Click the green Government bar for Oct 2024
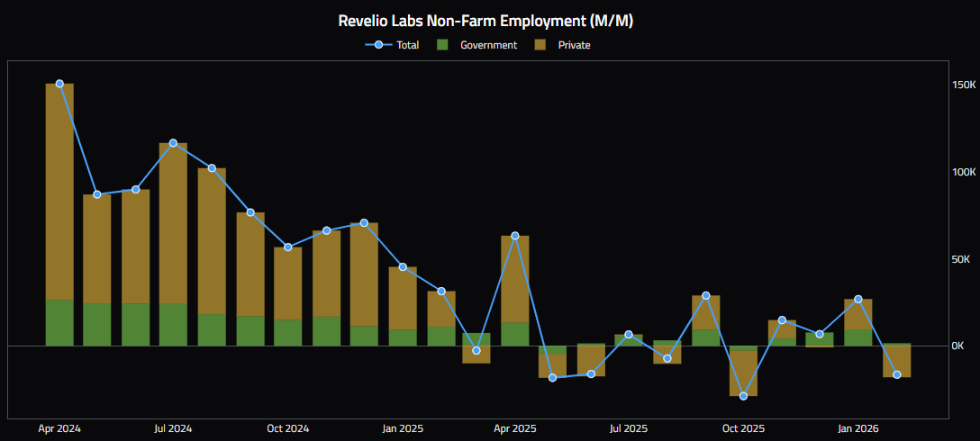Image resolution: width=980 pixels, height=441 pixels. [287, 333]
